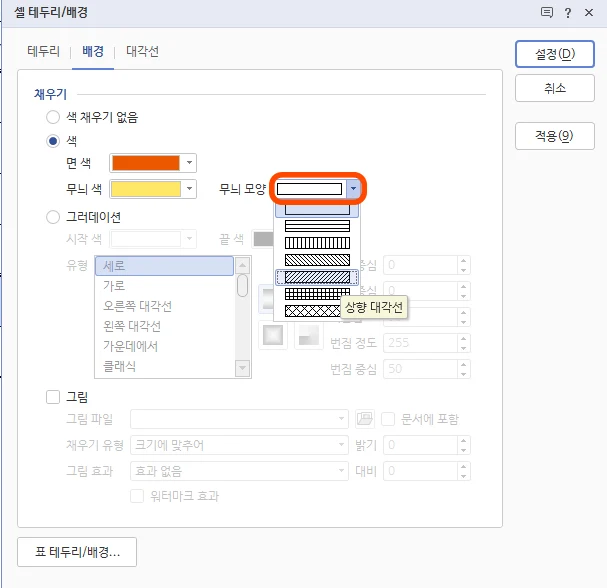Open the 무늬 색 color dropdown arrow
Screen dimensions: 607x588
(x=189, y=189)
